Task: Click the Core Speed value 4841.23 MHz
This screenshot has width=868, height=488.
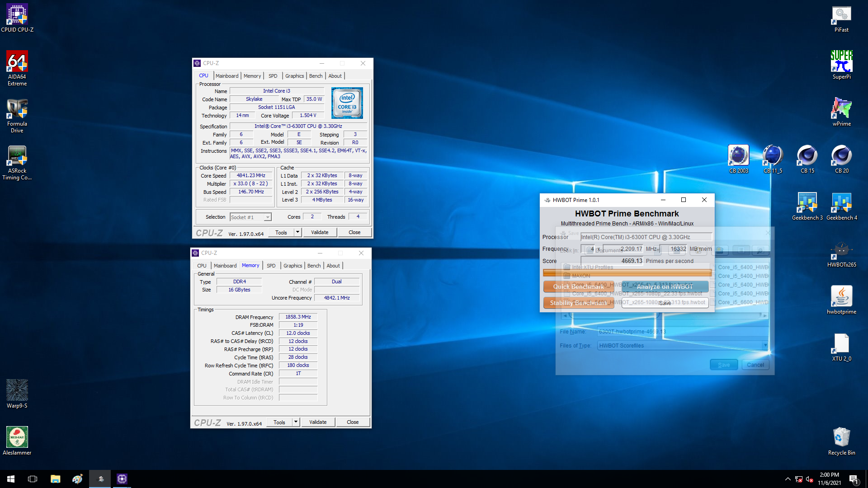Action: tap(251, 176)
